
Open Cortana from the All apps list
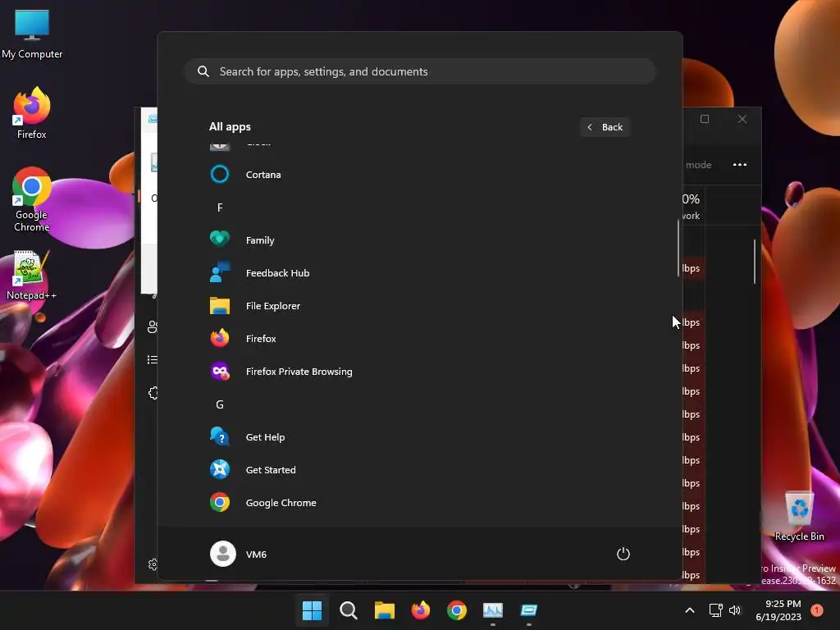point(420,175)
